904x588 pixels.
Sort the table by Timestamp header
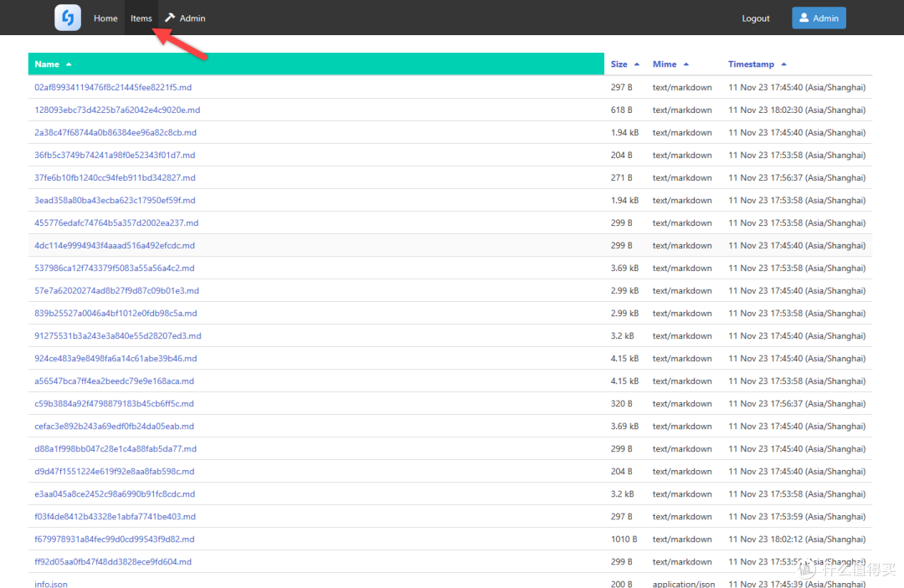coord(751,64)
